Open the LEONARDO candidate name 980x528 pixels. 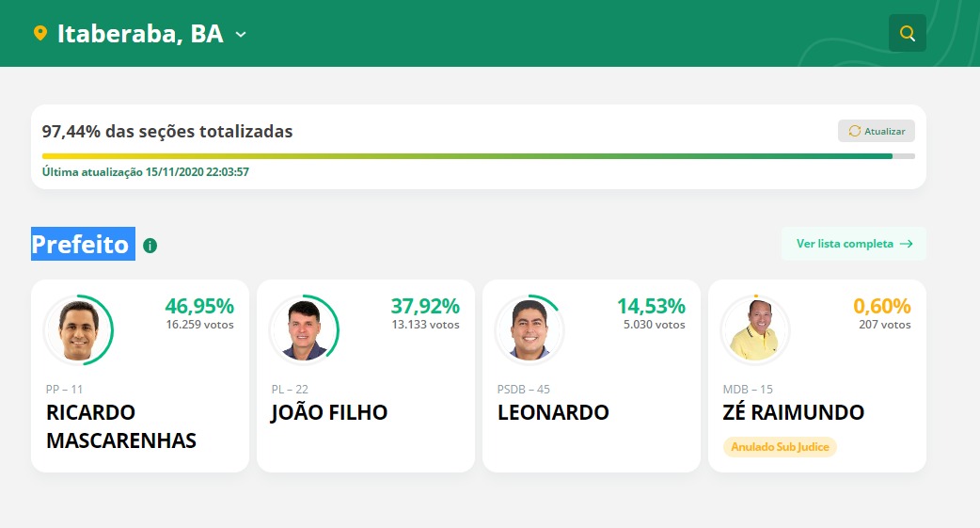[x=553, y=413]
